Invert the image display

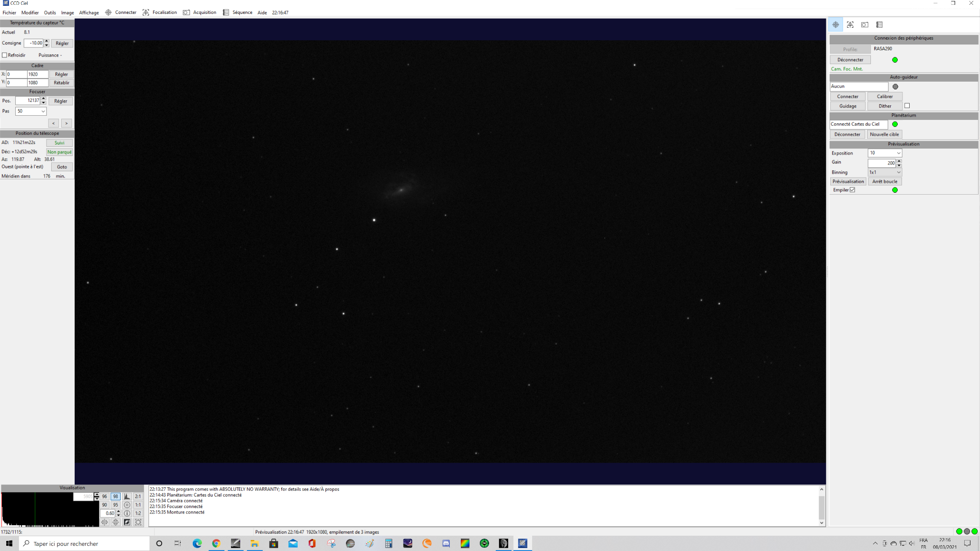[127, 522]
